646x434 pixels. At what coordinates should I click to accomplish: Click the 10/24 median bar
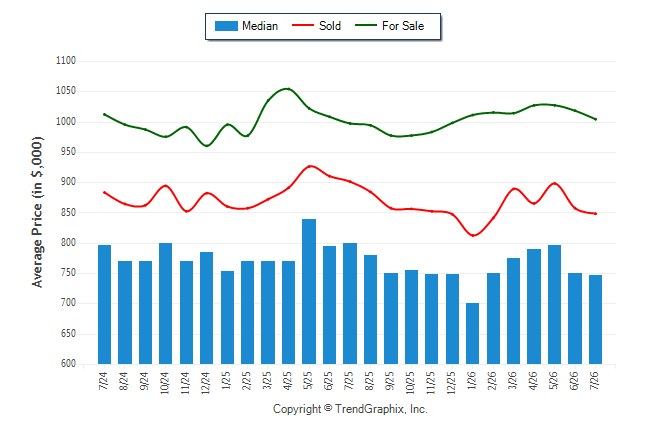coord(165,303)
